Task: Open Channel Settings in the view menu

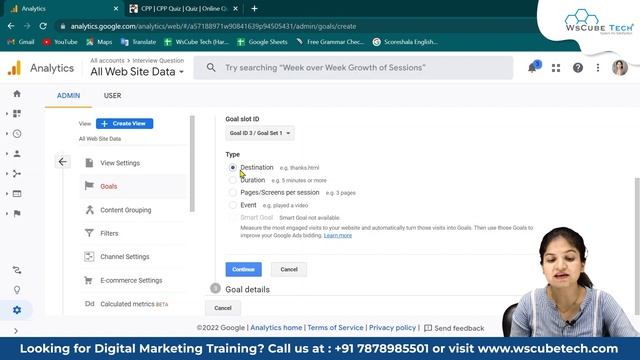Action: (133, 257)
